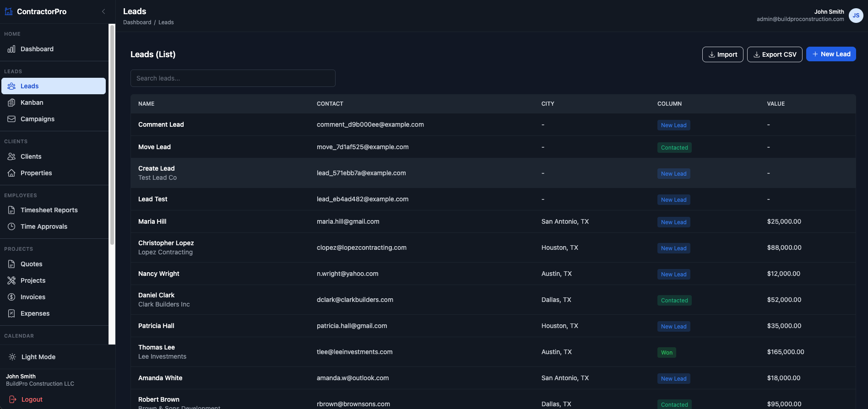The height and width of the screenshot is (409, 868).
Task: Click the Kanban clipboard icon
Action: click(x=11, y=102)
